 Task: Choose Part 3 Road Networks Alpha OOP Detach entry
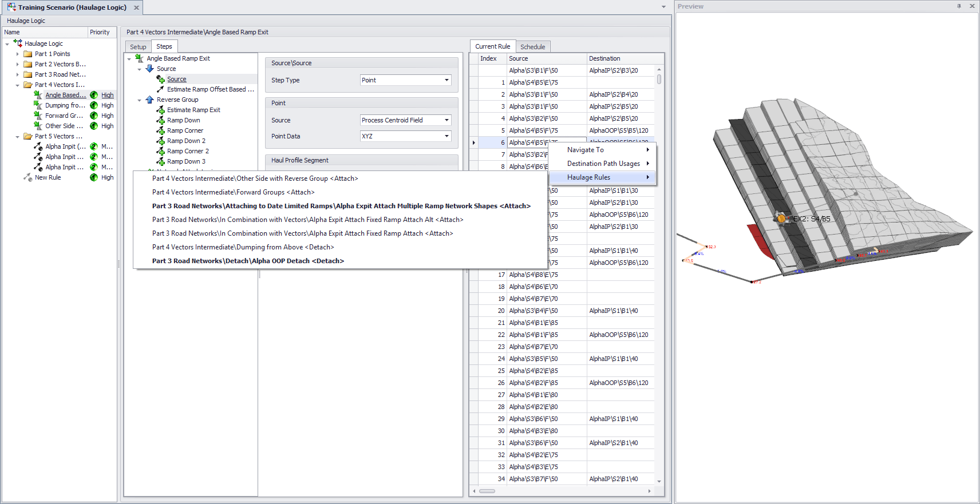pos(248,261)
